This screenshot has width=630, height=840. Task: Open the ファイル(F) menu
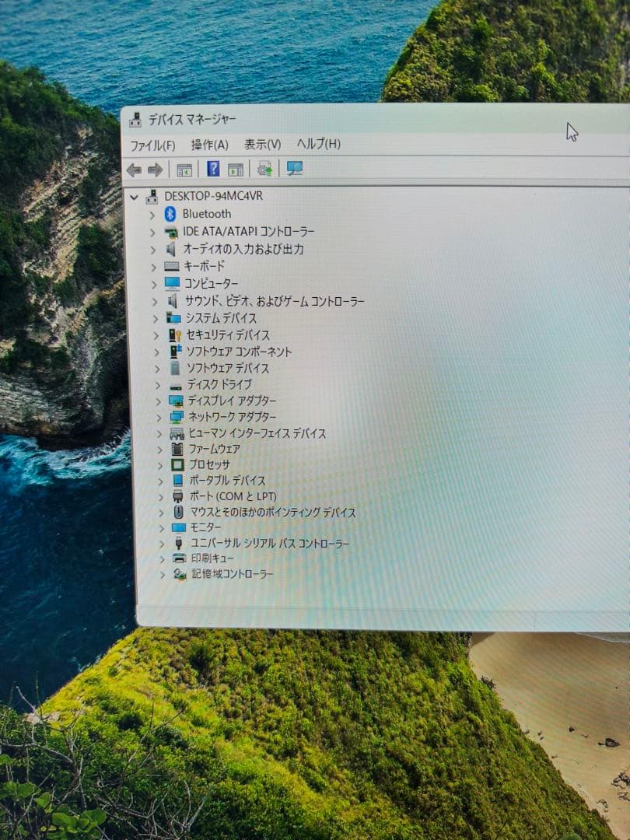[x=152, y=144]
